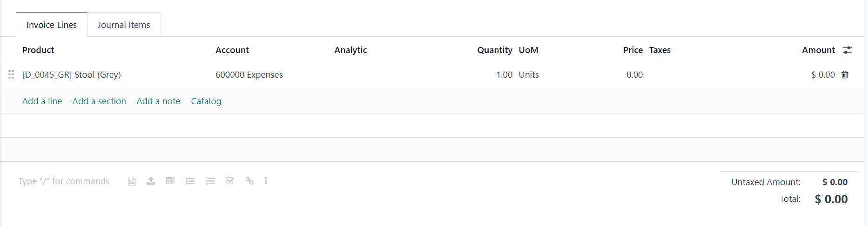Image resolution: width=868 pixels, height=226 pixels.
Task: Open the product Catalog
Action: click(x=206, y=101)
